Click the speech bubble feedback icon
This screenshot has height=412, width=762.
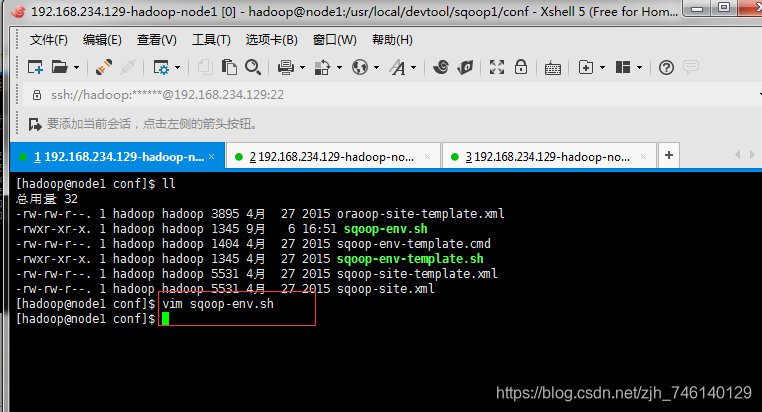click(x=691, y=67)
